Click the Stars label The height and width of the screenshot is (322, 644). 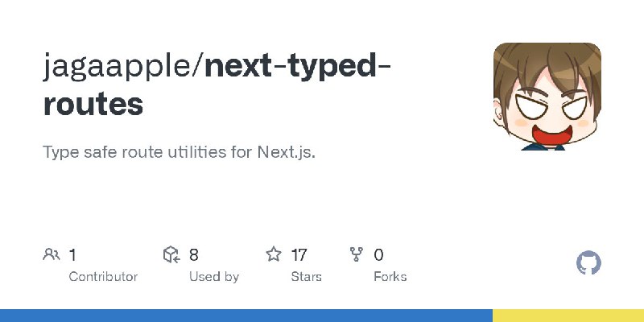coord(307,277)
